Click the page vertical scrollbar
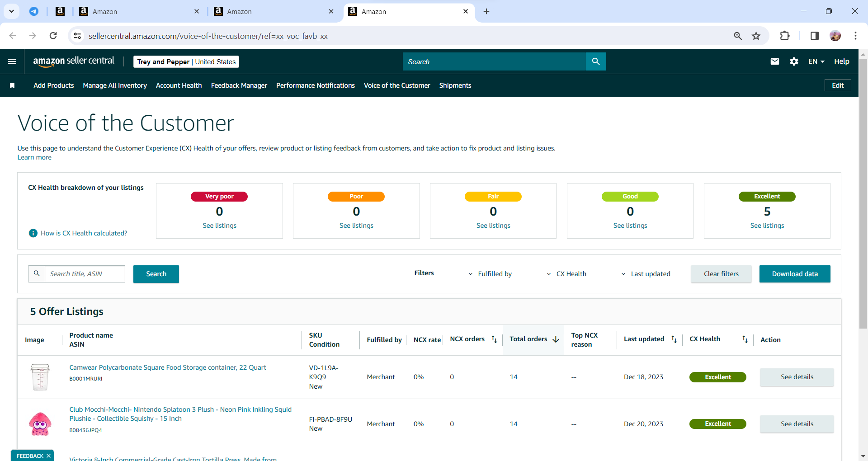Screen dimensions: 868x461 coord(863,194)
